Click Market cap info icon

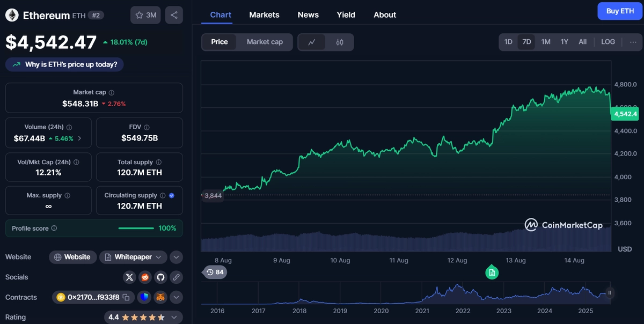click(x=111, y=92)
